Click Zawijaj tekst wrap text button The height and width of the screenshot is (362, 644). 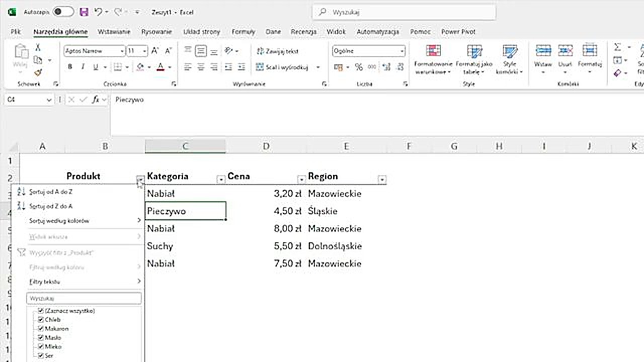click(x=278, y=51)
